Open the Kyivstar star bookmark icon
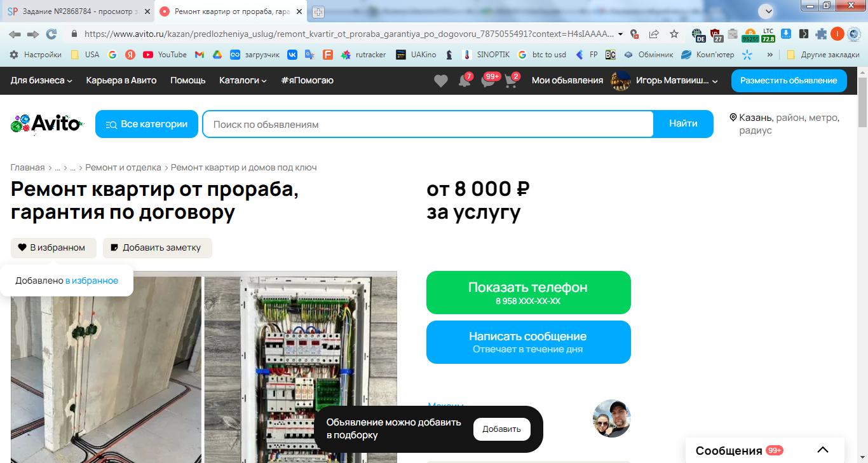 pyautogui.click(x=747, y=55)
